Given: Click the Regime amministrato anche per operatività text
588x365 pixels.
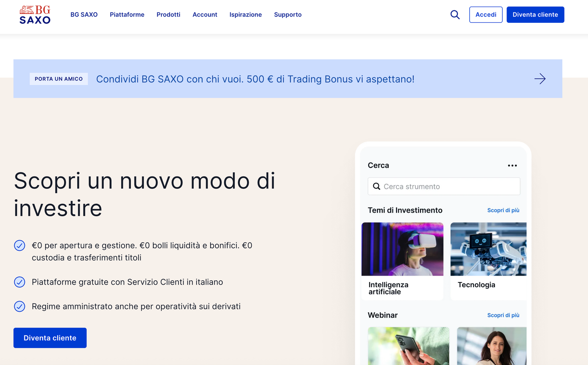Looking at the screenshot, I should [136, 307].
